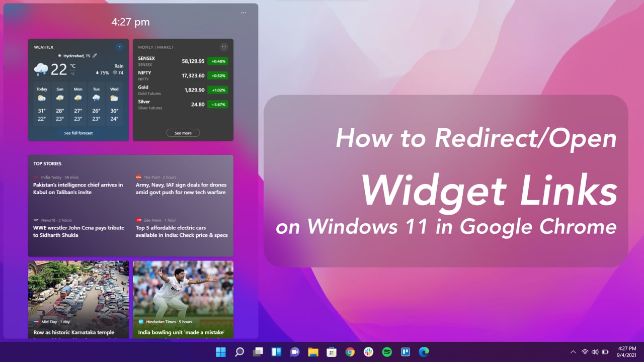Open the Money Market widget options menu

[x=224, y=47]
